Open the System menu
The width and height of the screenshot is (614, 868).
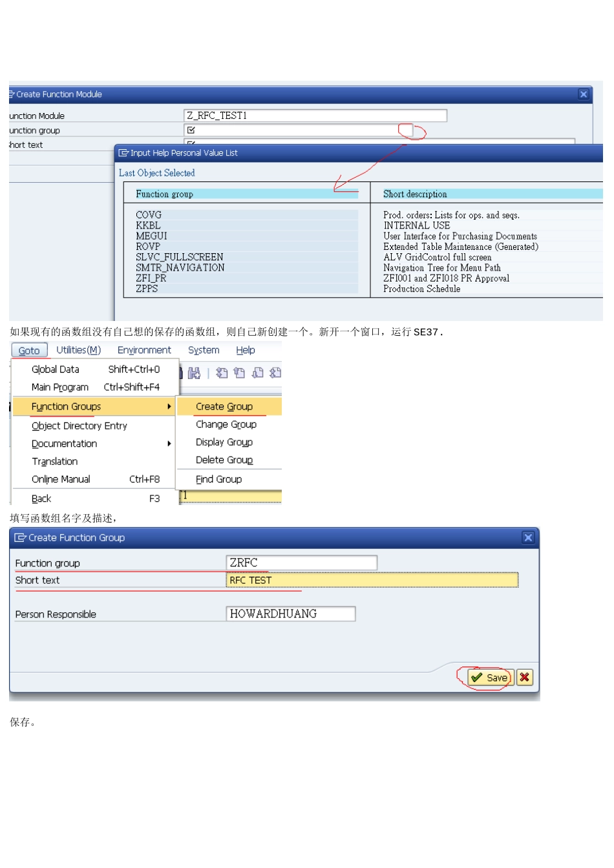pyautogui.click(x=204, y=350)
